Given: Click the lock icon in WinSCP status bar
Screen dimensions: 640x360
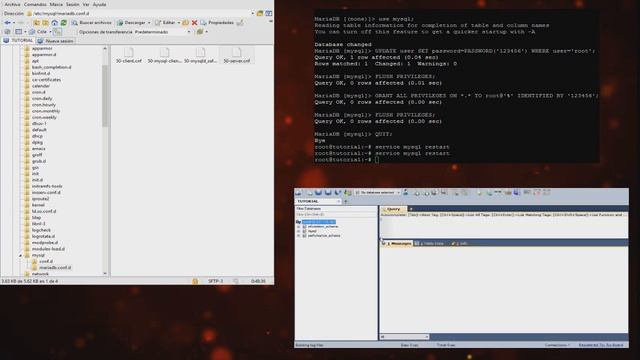Looking at the screenshot, I should coord(195,281).
